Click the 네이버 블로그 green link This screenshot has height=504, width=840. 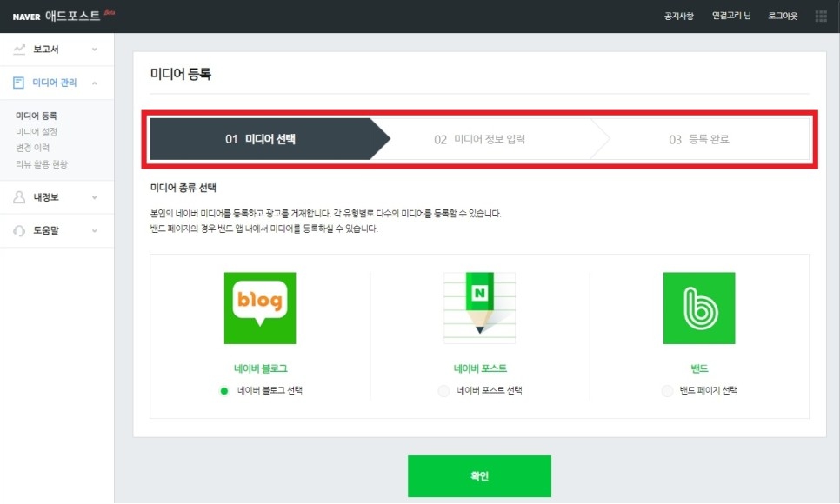point(261,368)
